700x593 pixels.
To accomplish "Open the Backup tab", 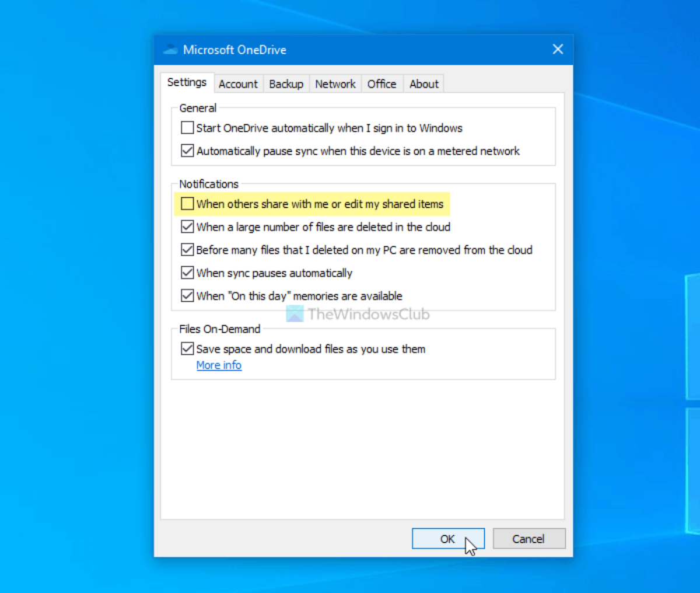I will [286, 84].
